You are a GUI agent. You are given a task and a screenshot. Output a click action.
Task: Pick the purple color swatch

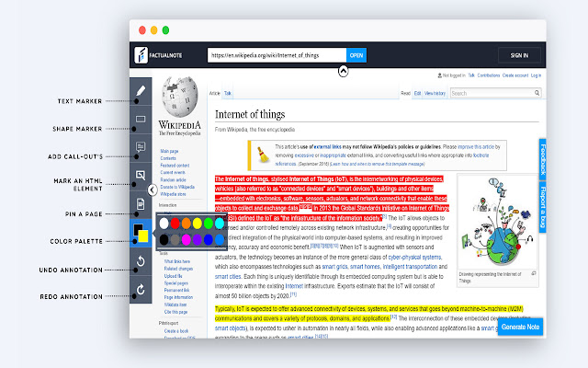pos(198,239)
